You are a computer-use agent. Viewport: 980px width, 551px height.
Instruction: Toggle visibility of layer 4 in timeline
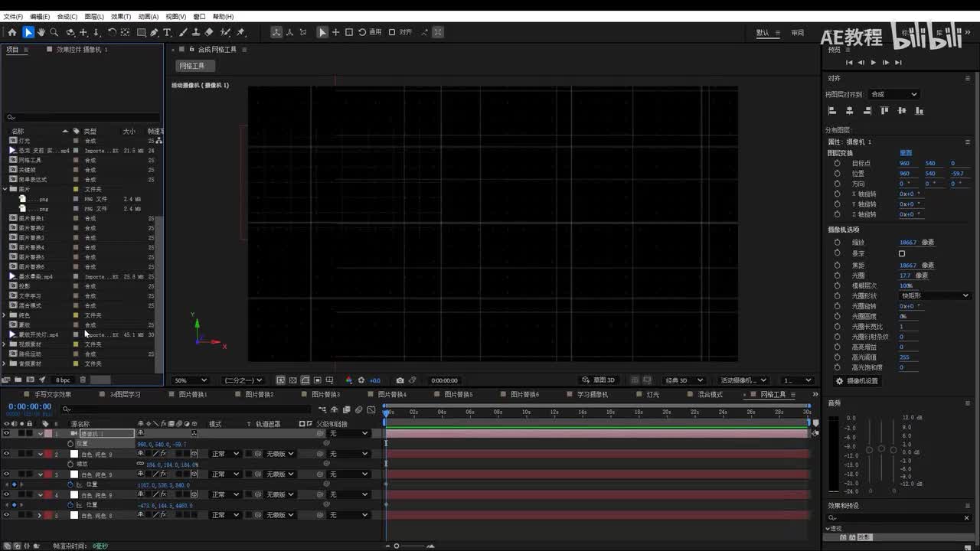(6, 495)
